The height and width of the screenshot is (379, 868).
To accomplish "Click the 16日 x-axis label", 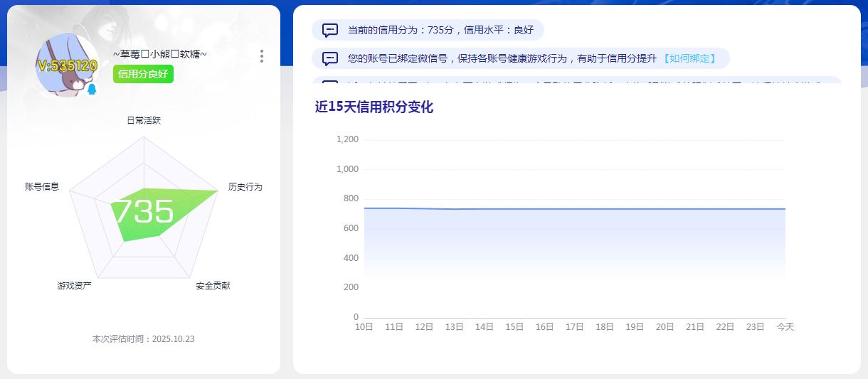I will 545,326.
